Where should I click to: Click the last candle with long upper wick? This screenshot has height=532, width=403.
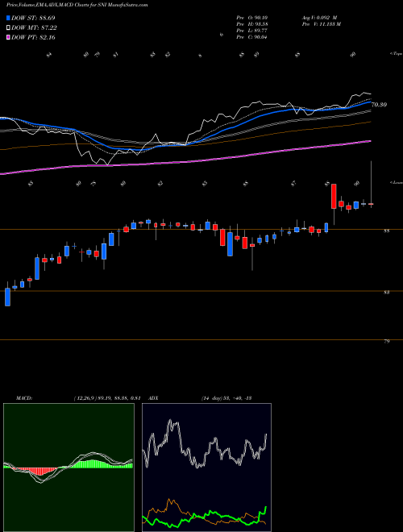371,185
